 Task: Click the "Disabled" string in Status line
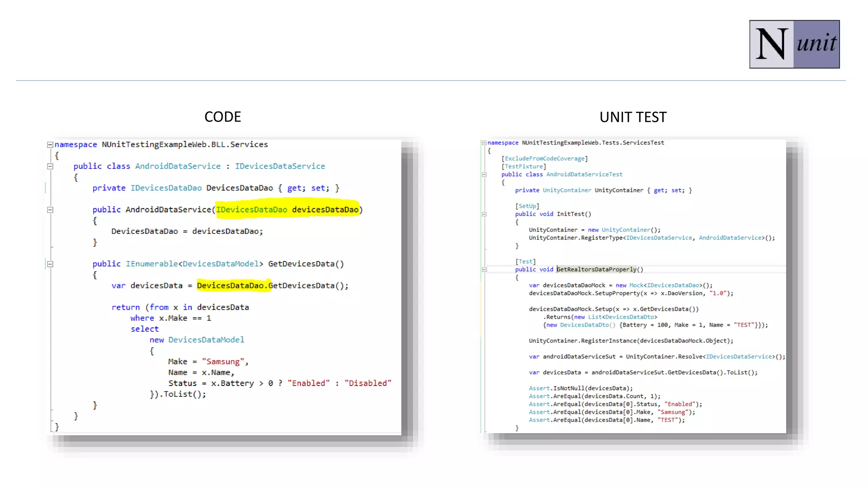coord(368,383)
